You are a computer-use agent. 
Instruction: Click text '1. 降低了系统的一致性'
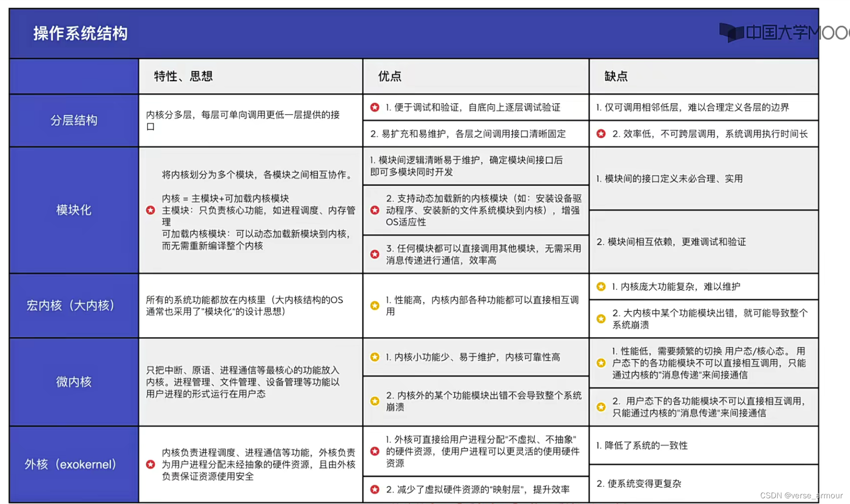642,445
